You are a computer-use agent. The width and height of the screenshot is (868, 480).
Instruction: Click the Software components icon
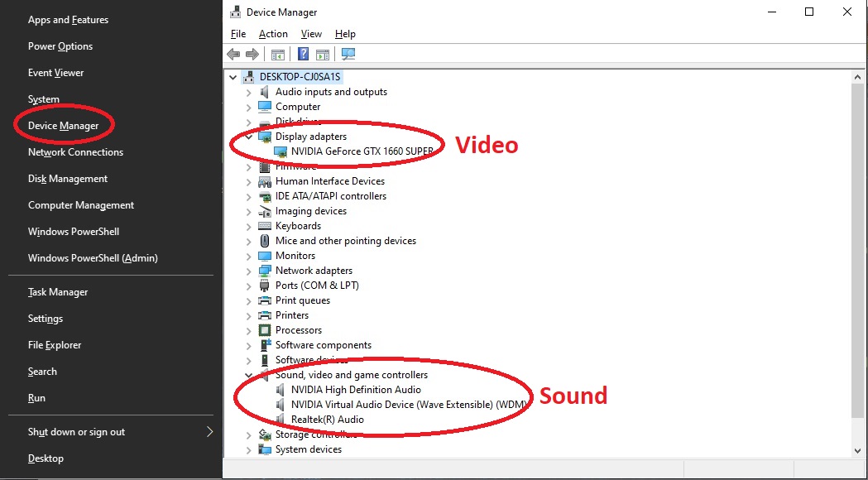click(265, 345)
